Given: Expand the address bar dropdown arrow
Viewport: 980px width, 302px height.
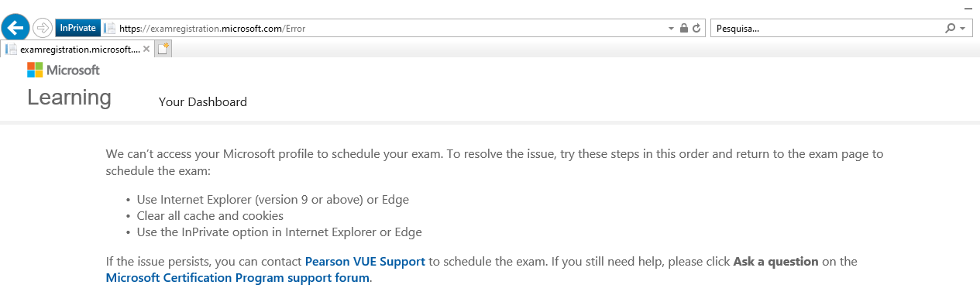Looking at the screenshot, I should [x=671, y=29].
